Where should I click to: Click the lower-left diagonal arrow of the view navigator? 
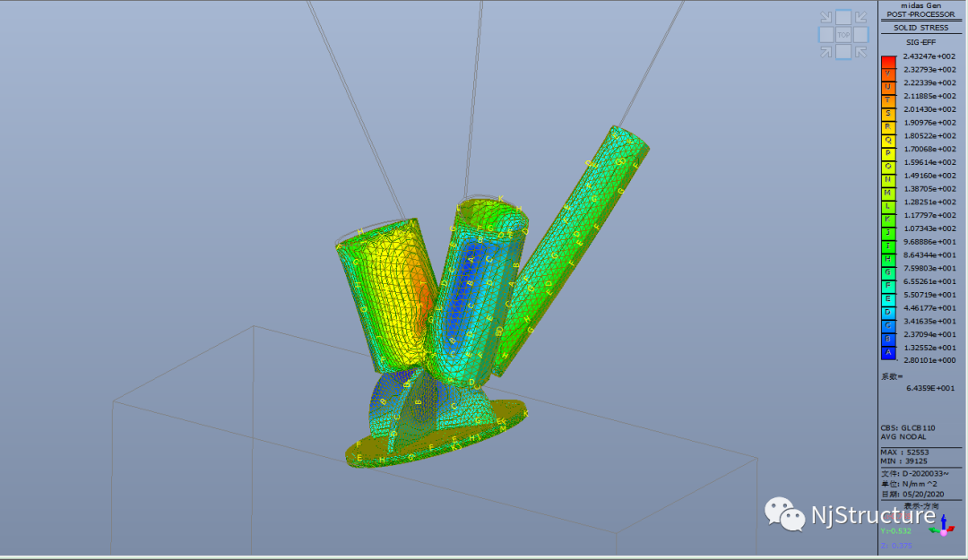[826, 53]
